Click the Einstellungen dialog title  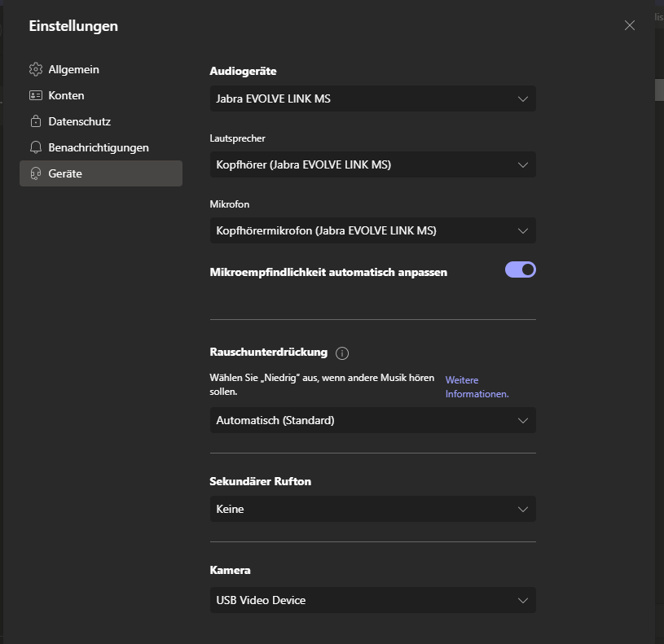(73, 26)
